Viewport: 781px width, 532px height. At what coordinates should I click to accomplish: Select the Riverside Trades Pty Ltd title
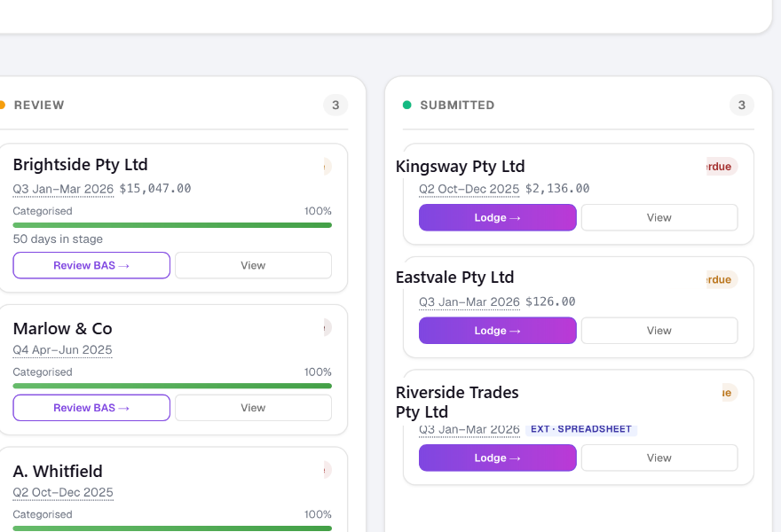pos(457,403)
